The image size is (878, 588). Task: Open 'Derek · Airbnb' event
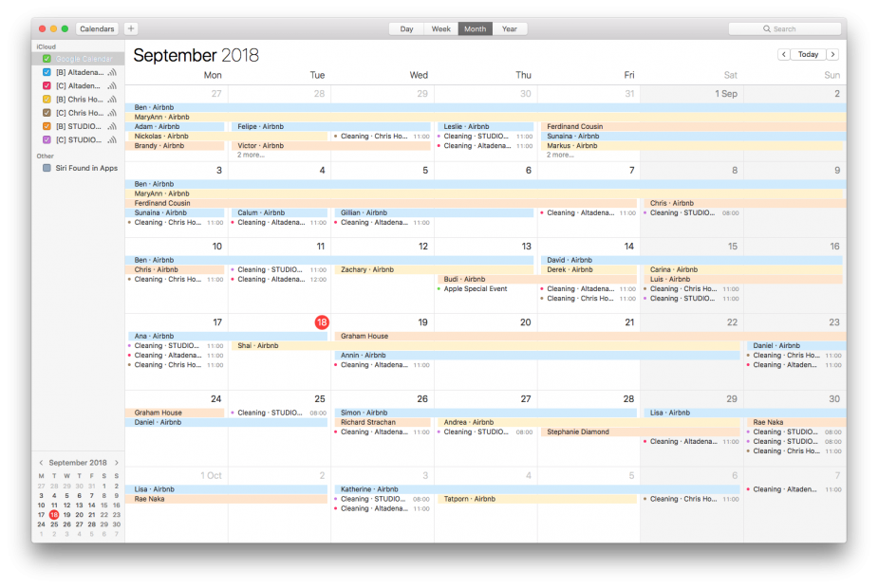588,269
